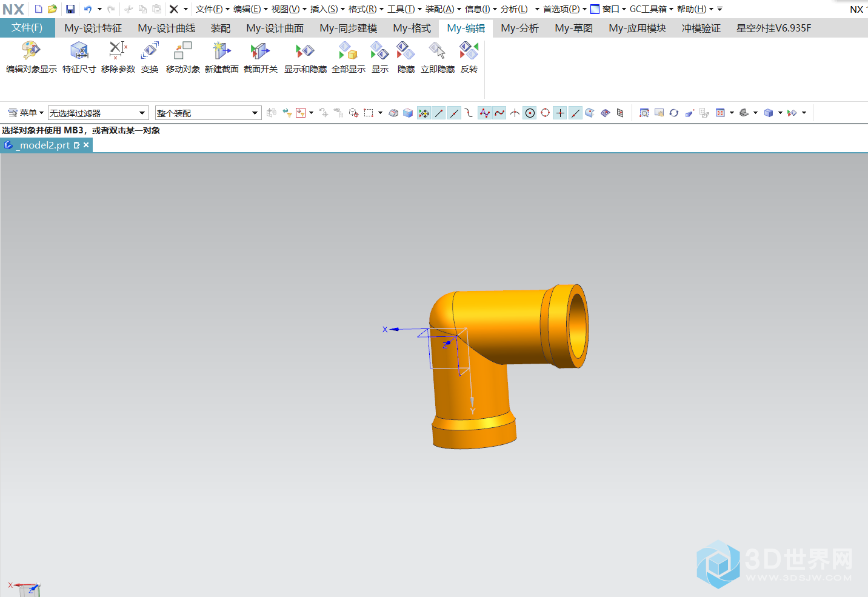Click the Zoom-to-window view icon
The width and height of the screenshot is (868, 597).
click(644, 113)
